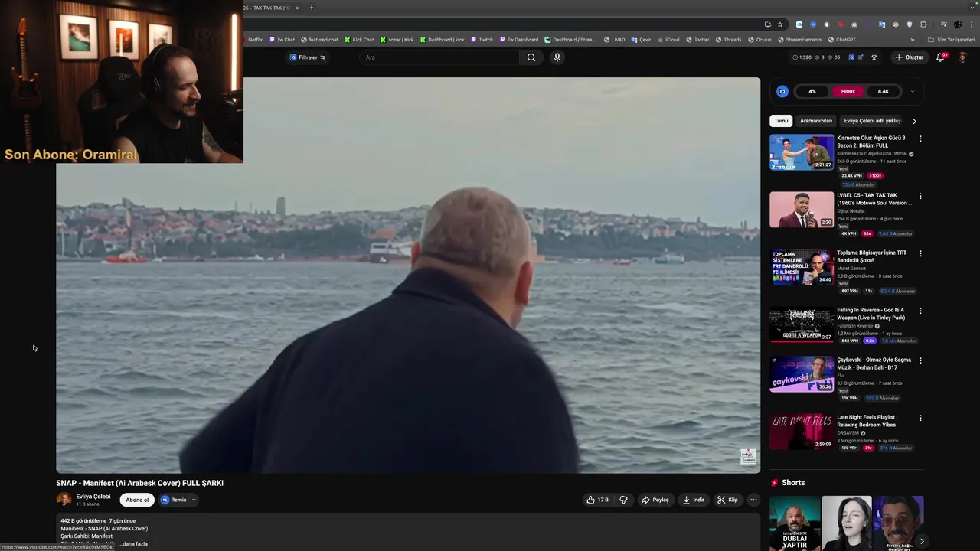Show more bookmarks with double chevron
This screenshot has width=980, height=551.
tap(912, 40)
